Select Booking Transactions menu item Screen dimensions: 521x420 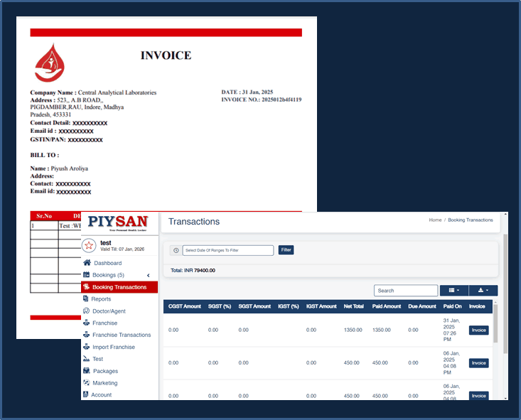pos(119,287)
